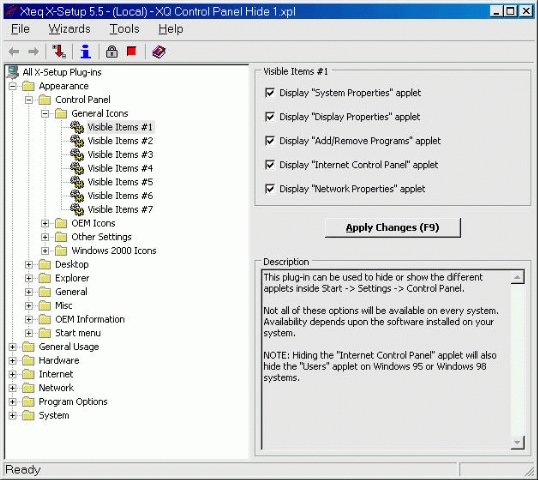Select the Visible Items #3 plug-in
The image size is (538, 480).
[x=120, y=155]
